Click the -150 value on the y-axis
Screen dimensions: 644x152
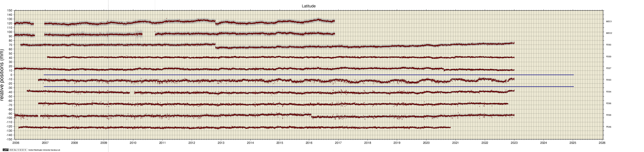(x=9, y=139)
